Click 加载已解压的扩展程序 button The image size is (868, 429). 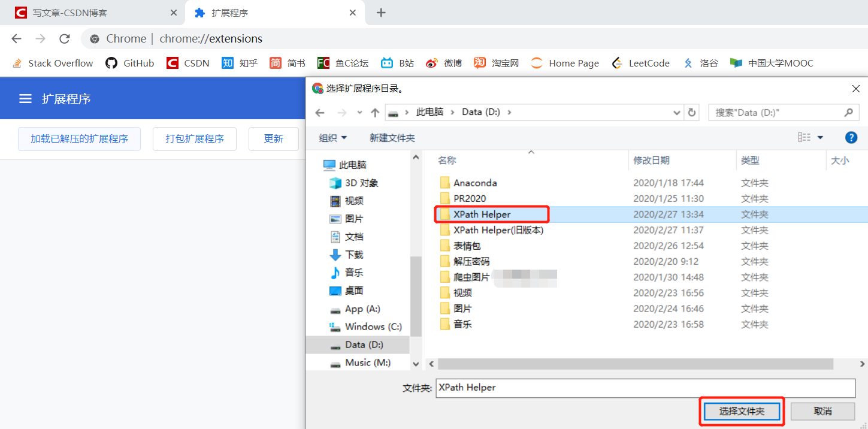[79, 138]
